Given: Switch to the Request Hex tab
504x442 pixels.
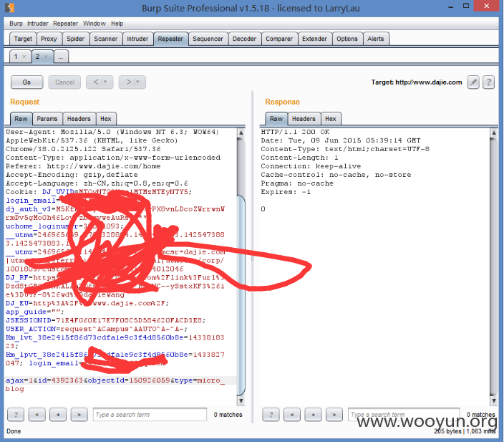Looking at the screenshot, I should [106, 119].
